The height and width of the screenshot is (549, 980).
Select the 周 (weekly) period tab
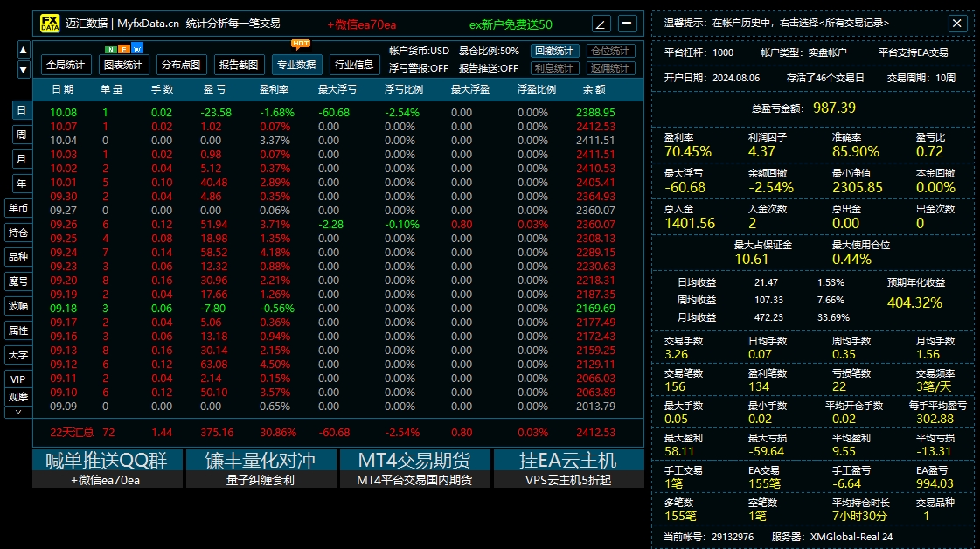click(x=21, y=135)
